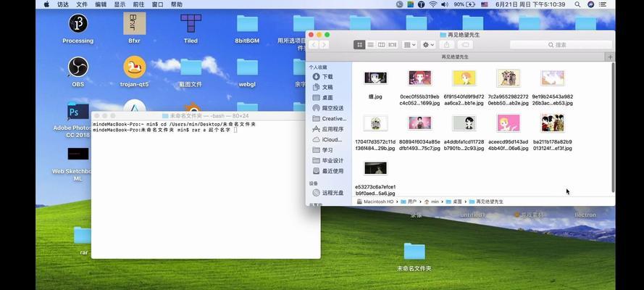
Task: Switch Finder to list view
Action: (x=370, y=45)
